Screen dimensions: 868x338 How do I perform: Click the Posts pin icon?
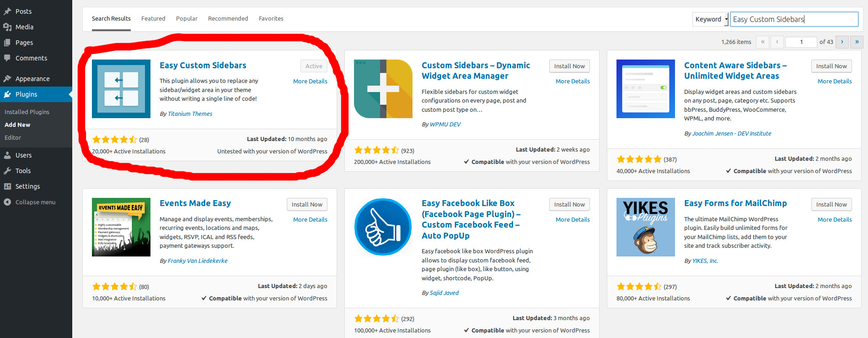click(7, 11)
